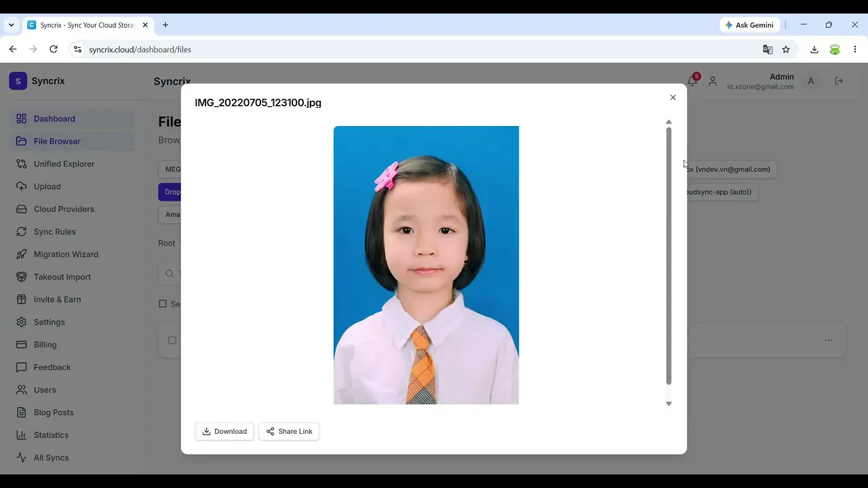Click the Migration Wizard icon

21,254
